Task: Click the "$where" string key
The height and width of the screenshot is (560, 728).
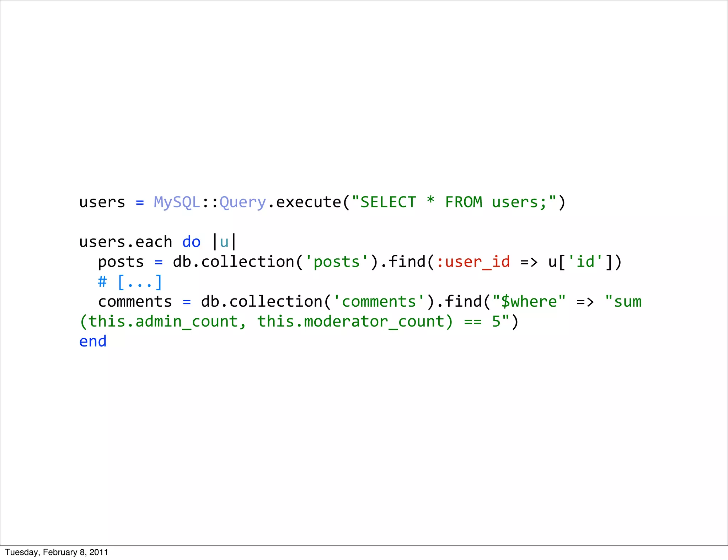Action: click(x=529, y=302)
